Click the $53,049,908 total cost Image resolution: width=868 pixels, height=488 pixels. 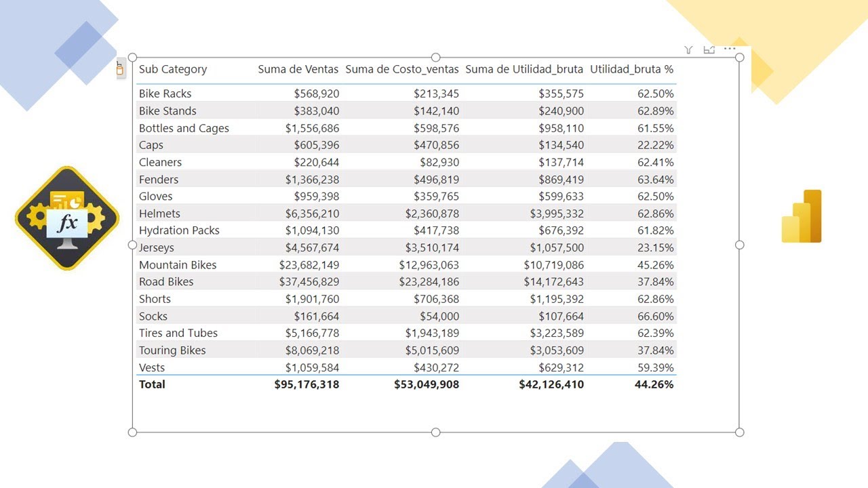427,384
